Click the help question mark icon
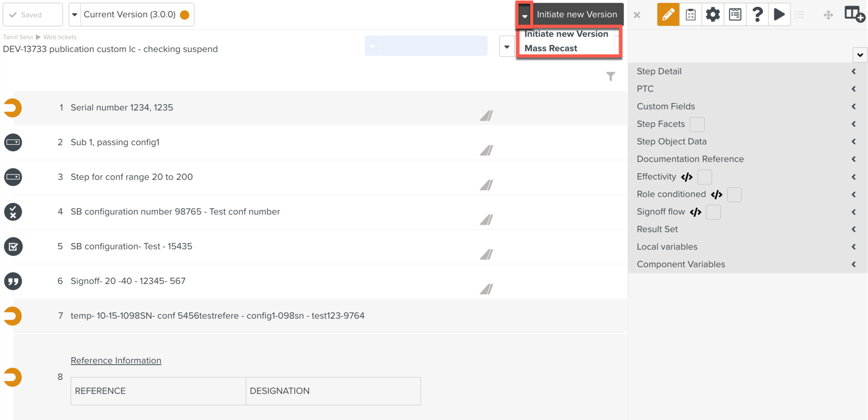868x420 pixels. 758,14
